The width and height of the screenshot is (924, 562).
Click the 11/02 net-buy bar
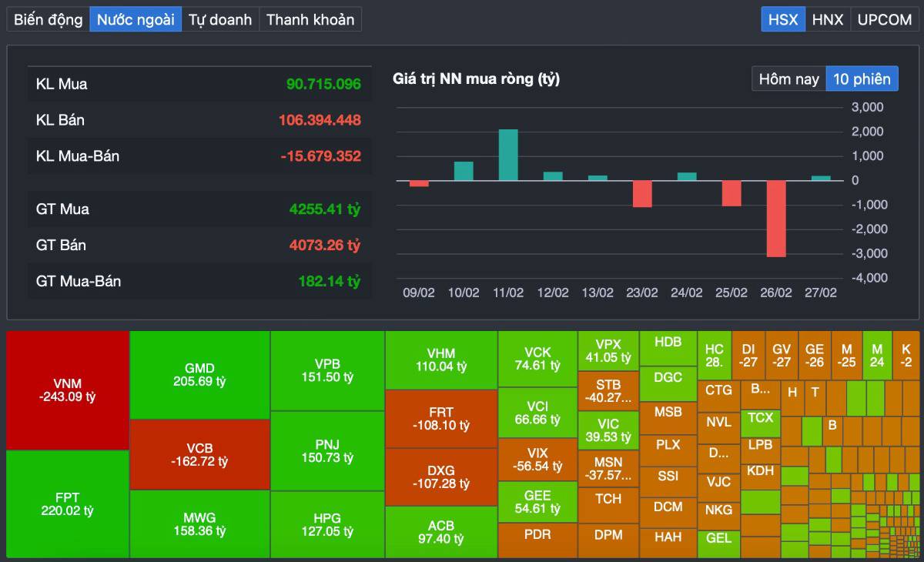pyautogui.click(x=508, y=155)
